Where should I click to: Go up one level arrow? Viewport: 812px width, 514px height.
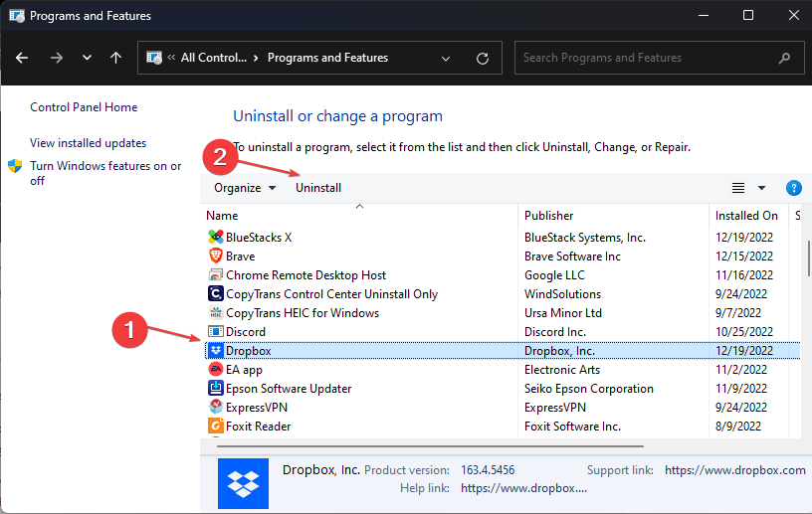[x=116, y=58]
